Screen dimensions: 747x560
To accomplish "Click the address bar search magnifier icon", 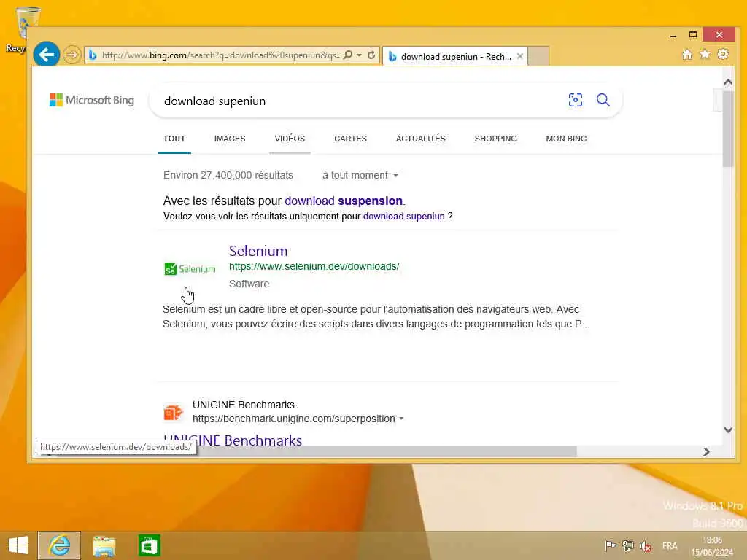I will (348, 55).
